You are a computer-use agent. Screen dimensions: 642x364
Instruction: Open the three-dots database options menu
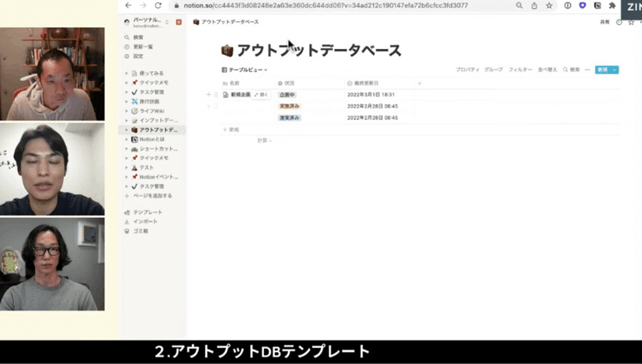tap(587, 70)
